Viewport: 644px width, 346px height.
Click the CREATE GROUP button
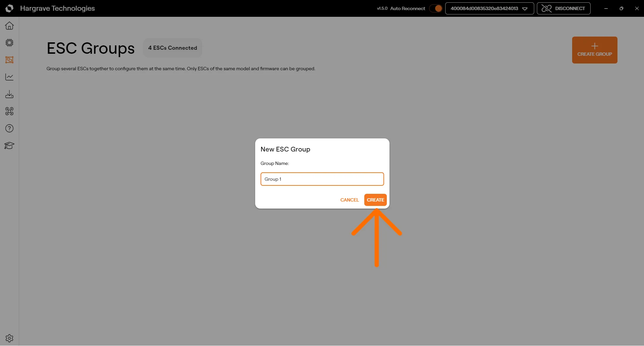click(x=595, y=50)
